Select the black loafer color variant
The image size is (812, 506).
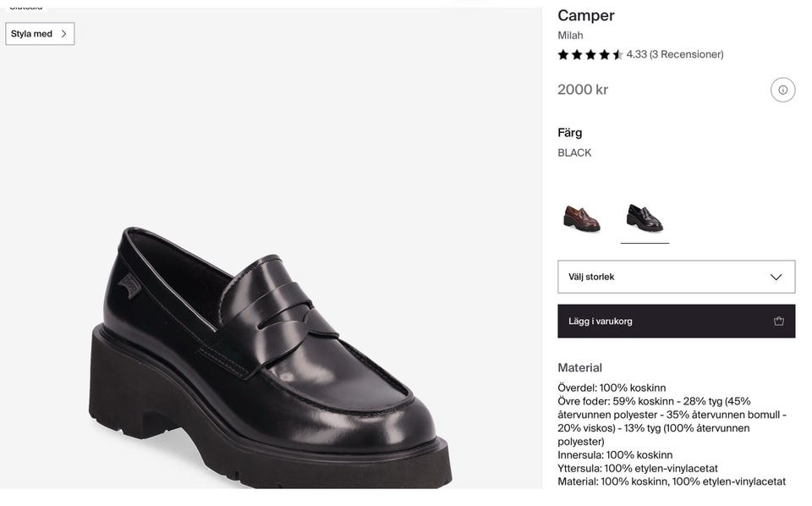pyautogui.click(x=645, y=218)
